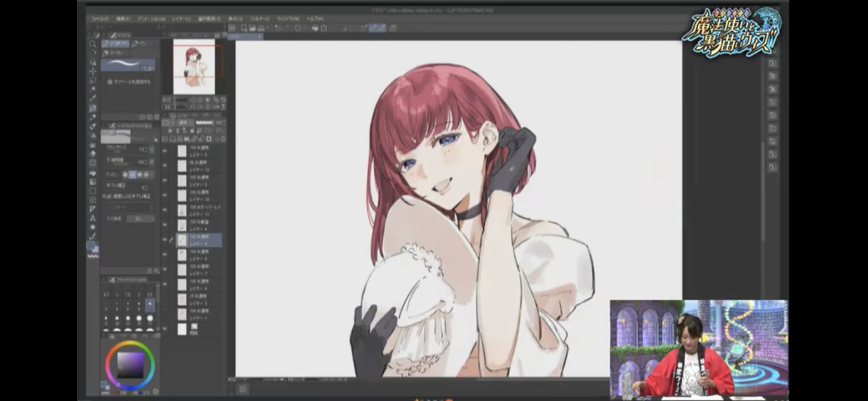Click the Navigator canvas thumbnail
Screen dimensions: 868x401
coord(194,66)
